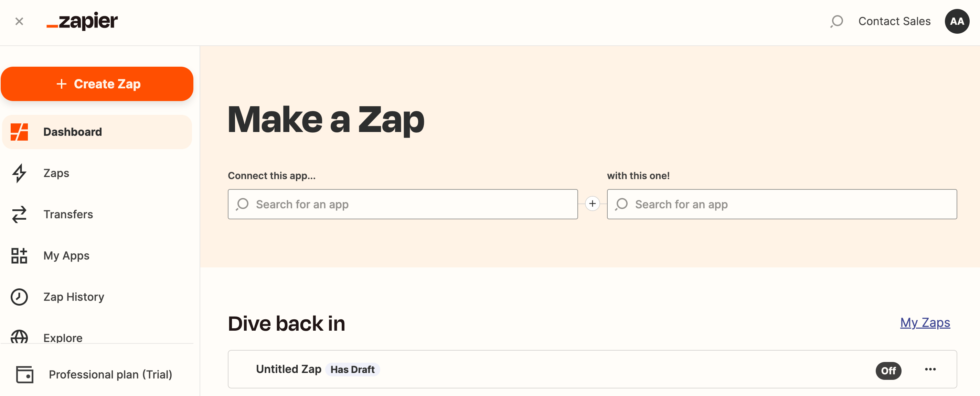Screen dimensions: 980x396
Task: Follow the My Zaps link
Action: (x=925, y=322)
